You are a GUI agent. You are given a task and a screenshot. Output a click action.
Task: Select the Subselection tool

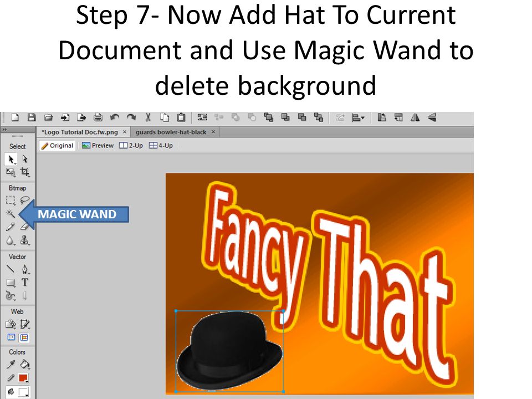(25, 159)
